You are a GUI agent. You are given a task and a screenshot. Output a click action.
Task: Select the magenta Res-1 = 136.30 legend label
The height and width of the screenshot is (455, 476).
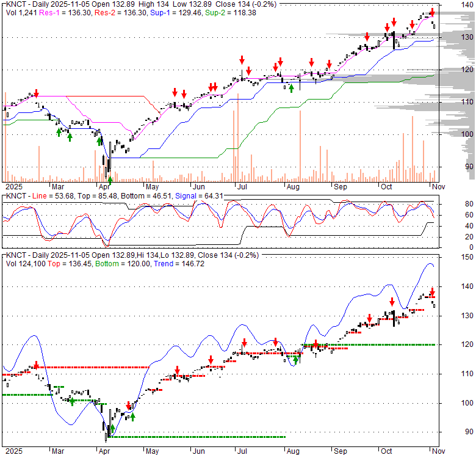pyautogui.click(x=57, y=12)
